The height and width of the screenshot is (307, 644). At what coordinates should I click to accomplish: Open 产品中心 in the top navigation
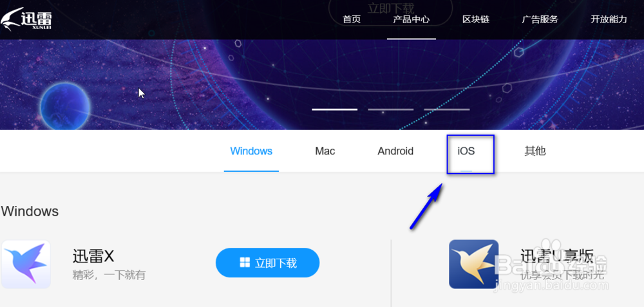coord(411,19)
